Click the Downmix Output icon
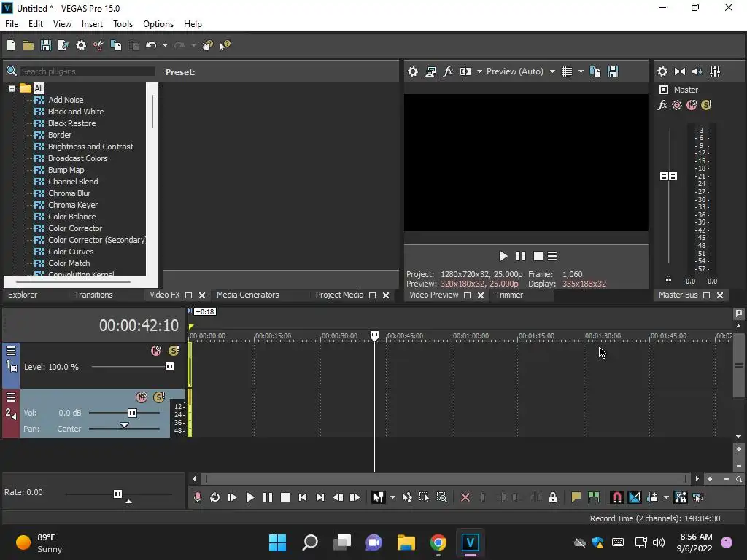 tap(680, 71)
